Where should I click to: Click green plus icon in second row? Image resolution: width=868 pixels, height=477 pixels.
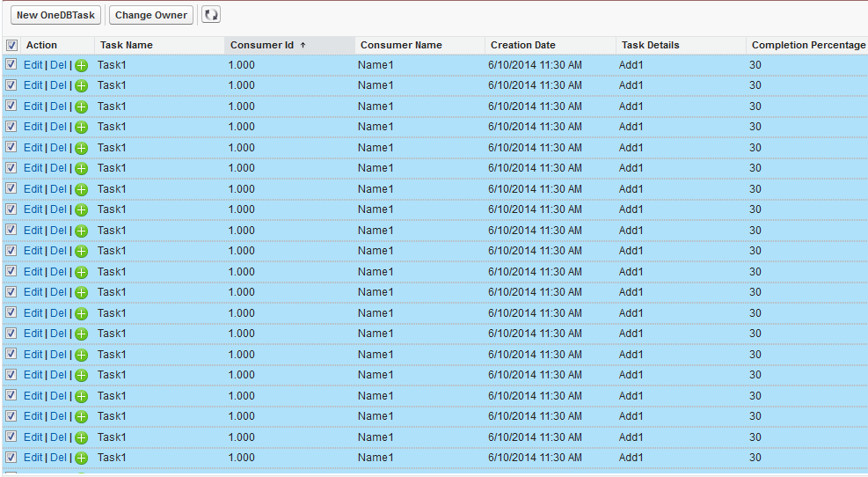pyautogui.click(x=81, y=85)
